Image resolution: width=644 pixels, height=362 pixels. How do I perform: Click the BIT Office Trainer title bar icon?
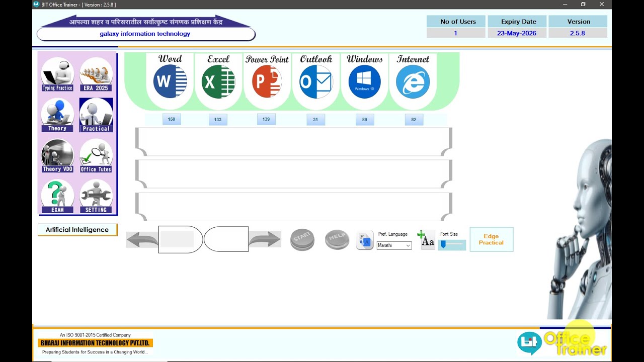36,5
